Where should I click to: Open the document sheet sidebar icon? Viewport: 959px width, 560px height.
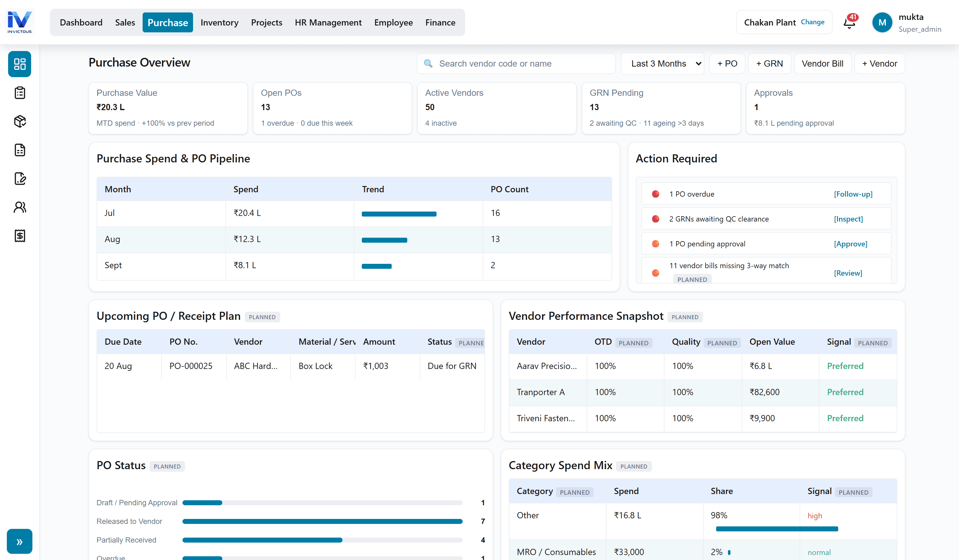20,150
